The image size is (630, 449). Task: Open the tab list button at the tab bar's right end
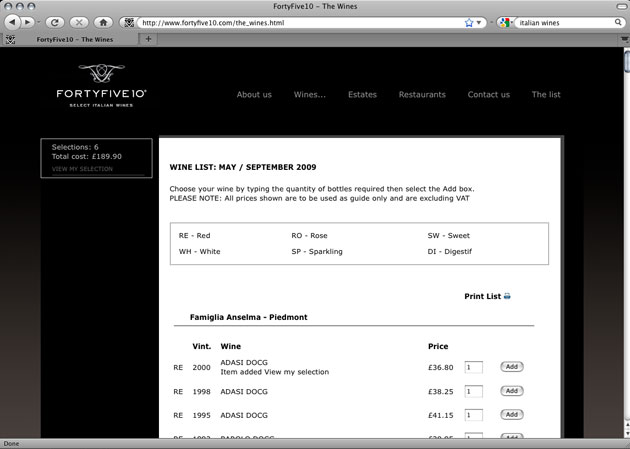pos(624,39)
